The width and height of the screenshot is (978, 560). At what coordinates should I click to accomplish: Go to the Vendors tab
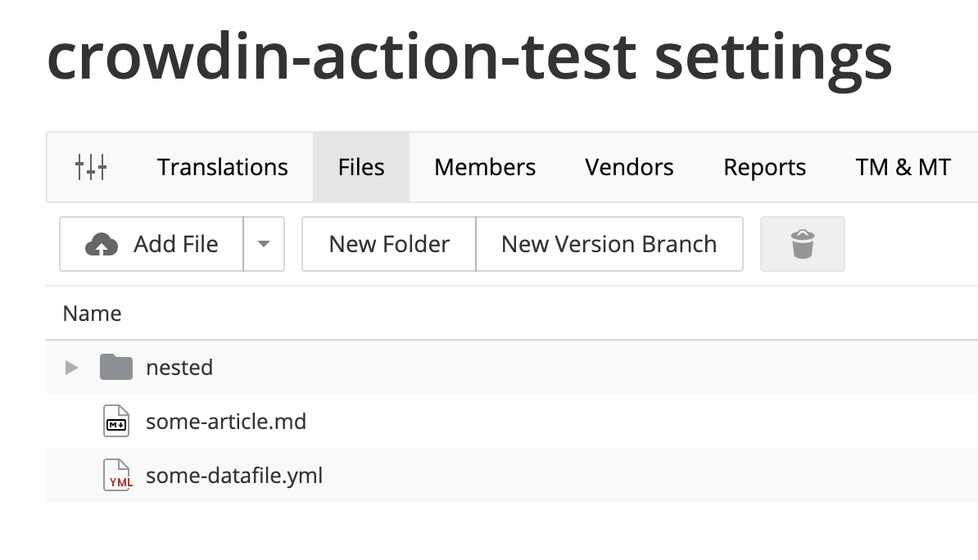click(629, 167)
